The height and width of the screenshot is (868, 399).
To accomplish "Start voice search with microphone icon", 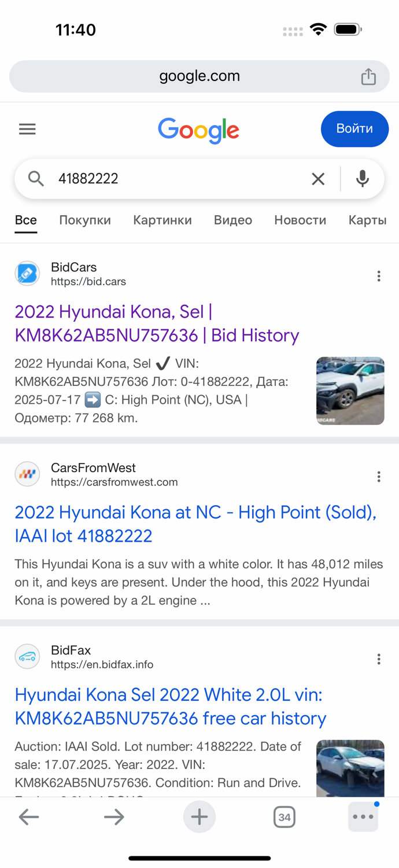I will (363, 179).
